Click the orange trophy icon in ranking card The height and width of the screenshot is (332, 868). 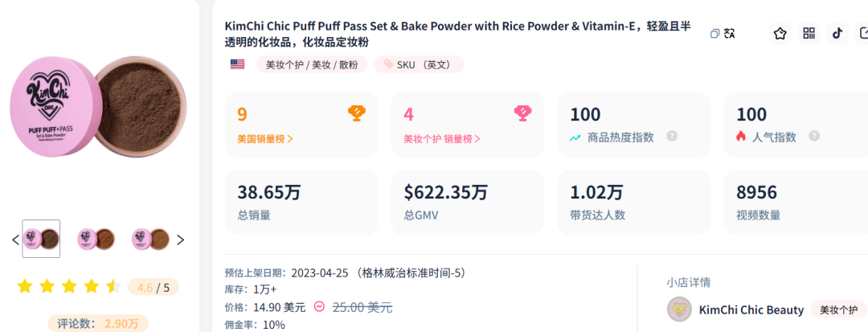356,113
